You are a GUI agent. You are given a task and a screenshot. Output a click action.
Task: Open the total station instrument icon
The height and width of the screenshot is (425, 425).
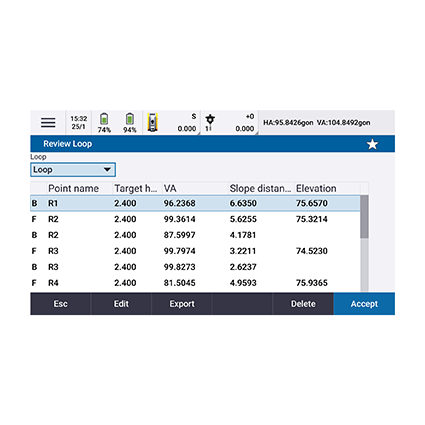tap(152, 122)
